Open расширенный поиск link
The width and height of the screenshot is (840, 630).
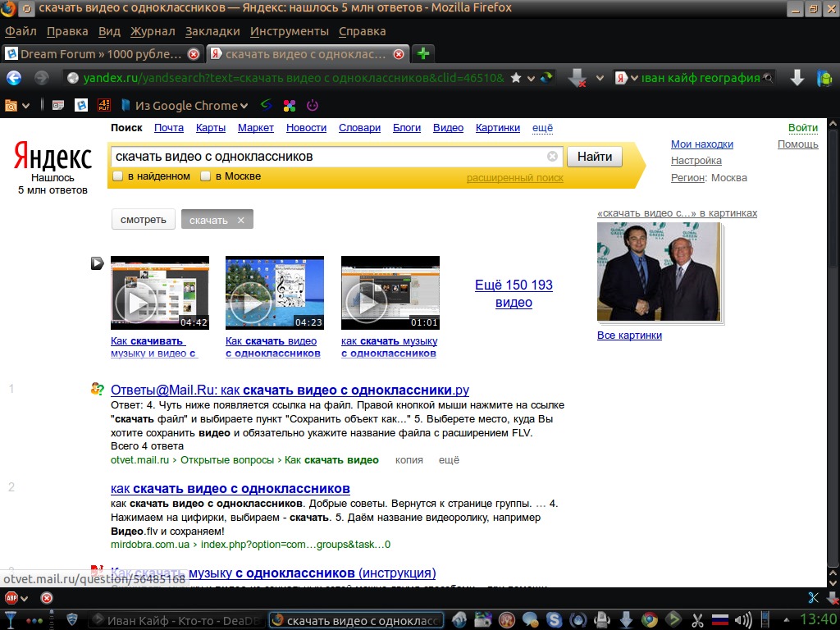(x=515, y=178)
